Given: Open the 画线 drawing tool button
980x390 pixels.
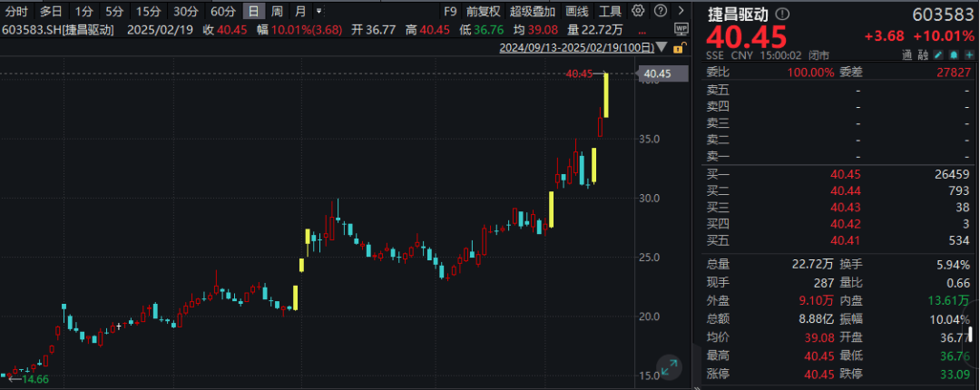Looking at the screenshot, I should (577, 11).
